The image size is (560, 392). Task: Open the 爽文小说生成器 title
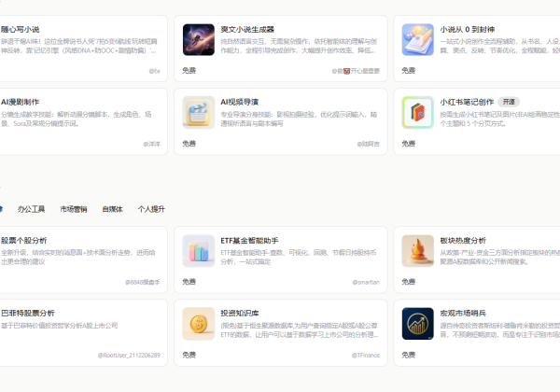point(247,29)
